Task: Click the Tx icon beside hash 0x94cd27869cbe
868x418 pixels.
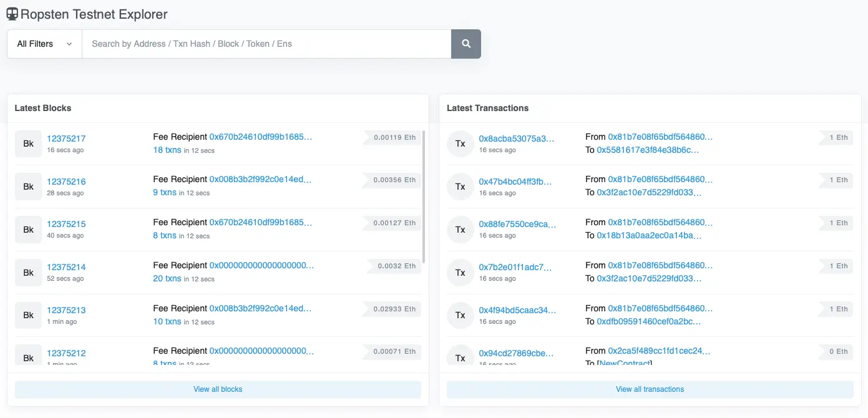Action: click(461, 356)
